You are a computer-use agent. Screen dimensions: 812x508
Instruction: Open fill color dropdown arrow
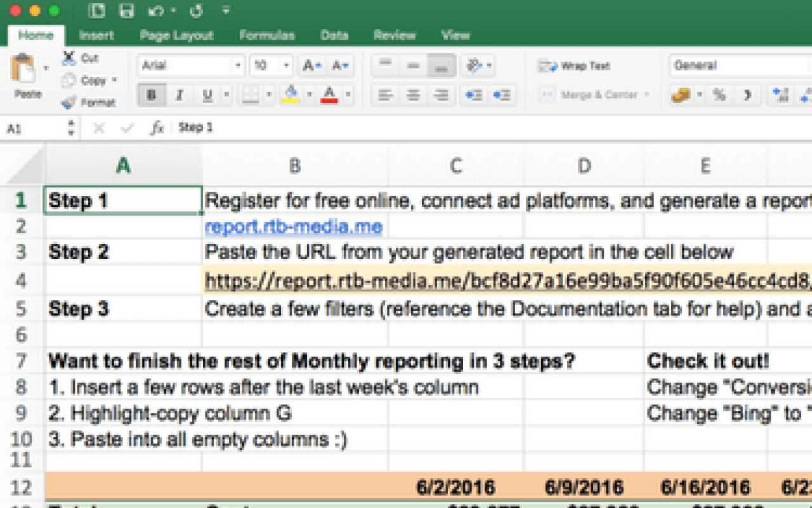[x=309, y=95]
